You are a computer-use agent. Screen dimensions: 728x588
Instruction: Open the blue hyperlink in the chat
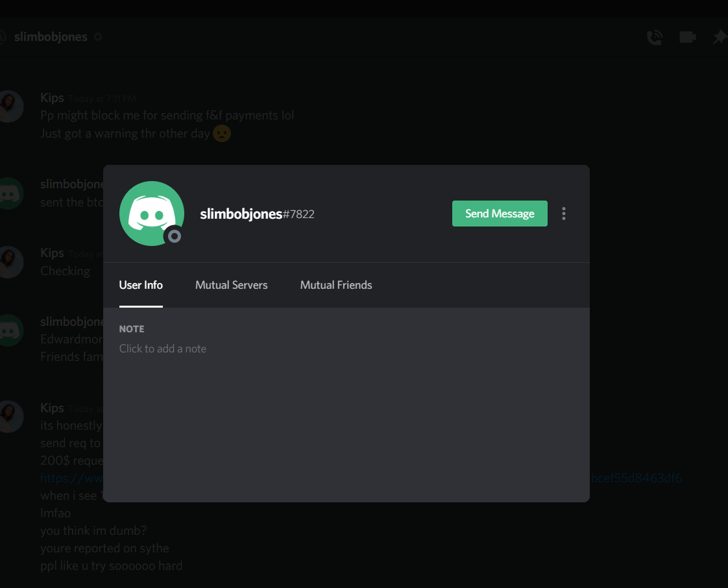[636, 478]
